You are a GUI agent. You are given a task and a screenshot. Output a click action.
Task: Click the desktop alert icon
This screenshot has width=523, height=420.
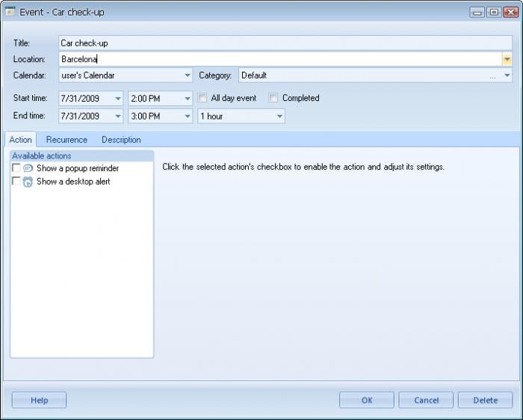(28, 182)
